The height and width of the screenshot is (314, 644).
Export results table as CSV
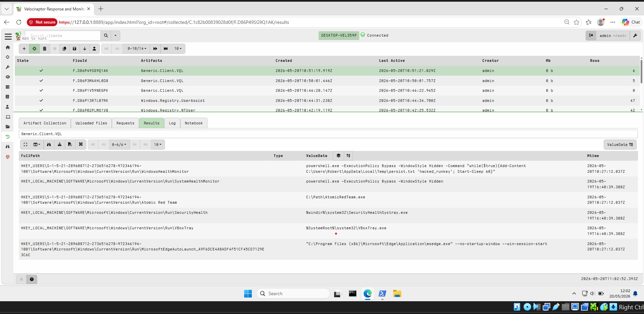point(70,145)
